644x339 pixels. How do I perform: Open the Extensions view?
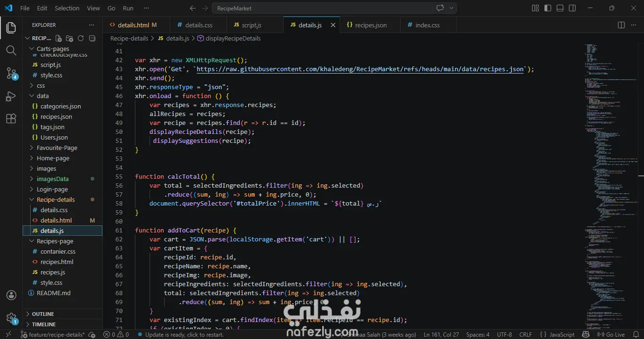11,119
